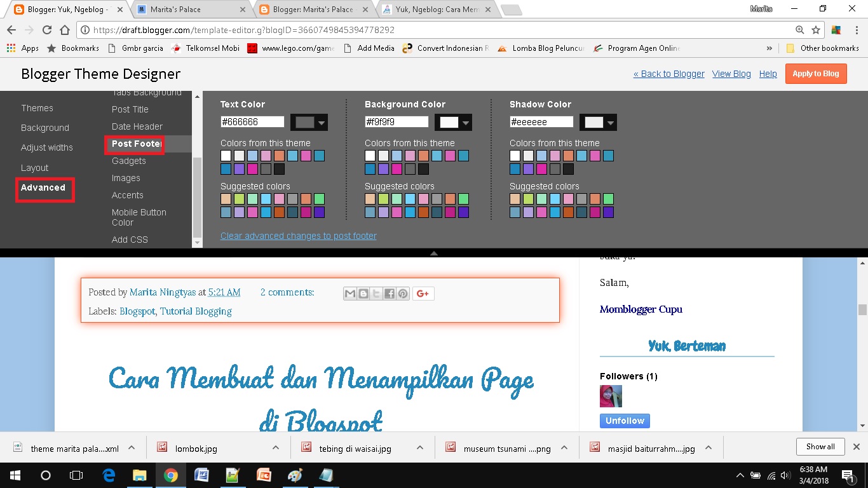Click the volume icon in system tray
The image size is (868, 488).
click(787, 475)
